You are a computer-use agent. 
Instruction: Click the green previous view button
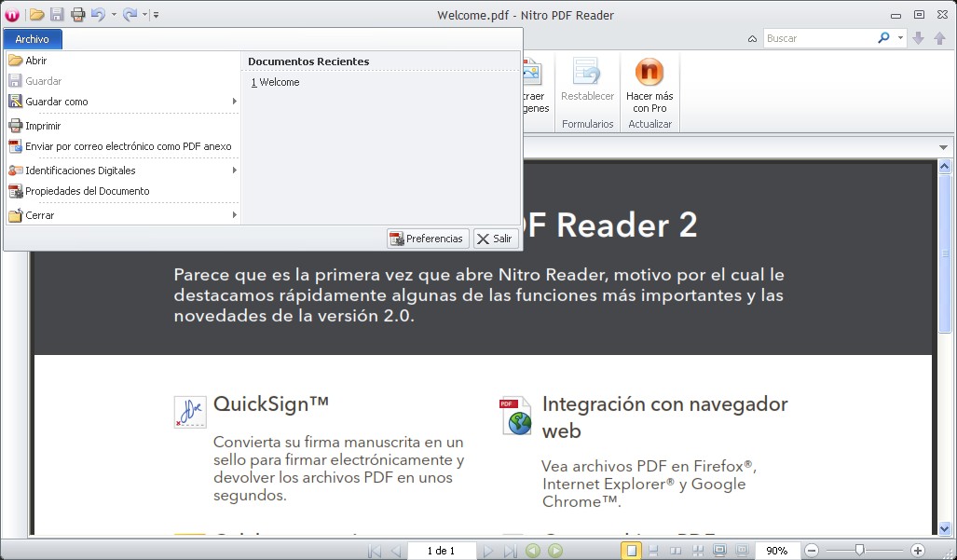533,551
